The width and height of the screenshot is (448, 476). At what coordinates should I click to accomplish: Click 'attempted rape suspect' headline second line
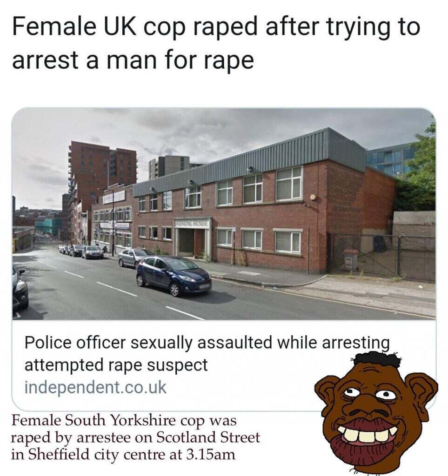tap(116, 365)
